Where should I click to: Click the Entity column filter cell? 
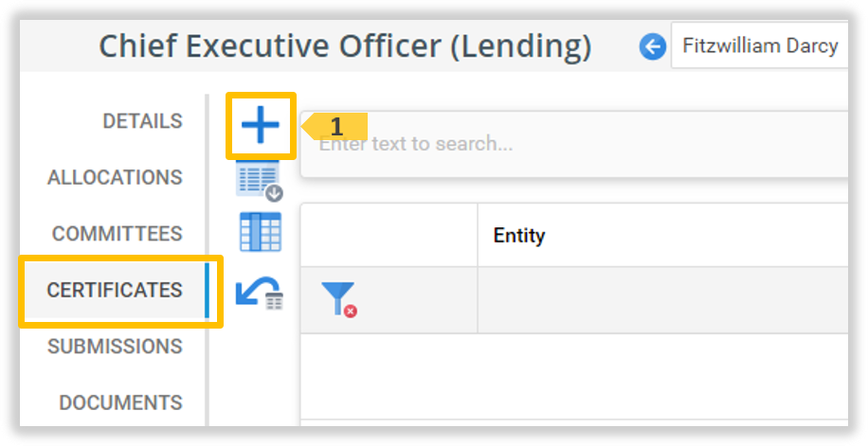663,300
